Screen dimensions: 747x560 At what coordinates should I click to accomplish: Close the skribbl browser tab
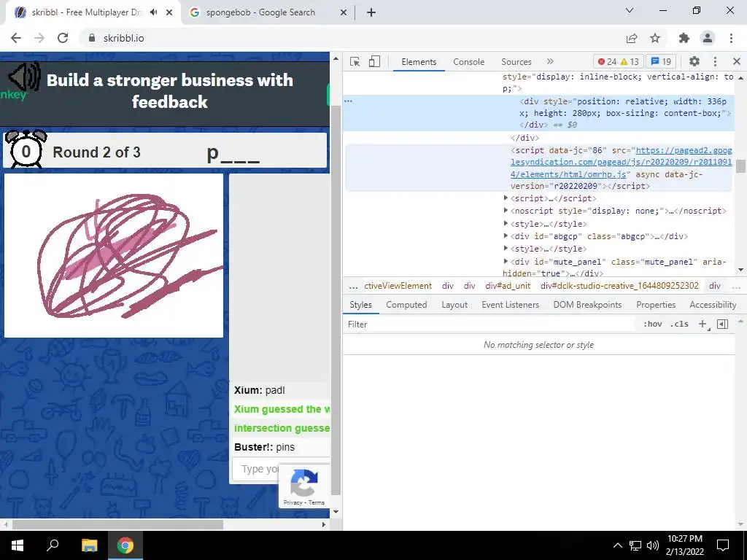pyautogui.click(x=169, y=12)
